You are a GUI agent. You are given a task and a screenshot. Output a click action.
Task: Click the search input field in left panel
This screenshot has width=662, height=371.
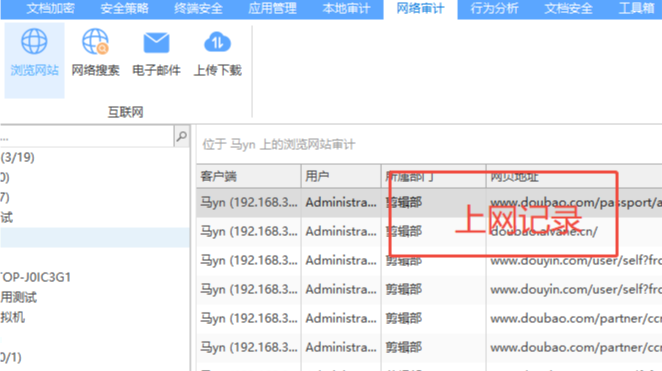(x=87, y=136)
